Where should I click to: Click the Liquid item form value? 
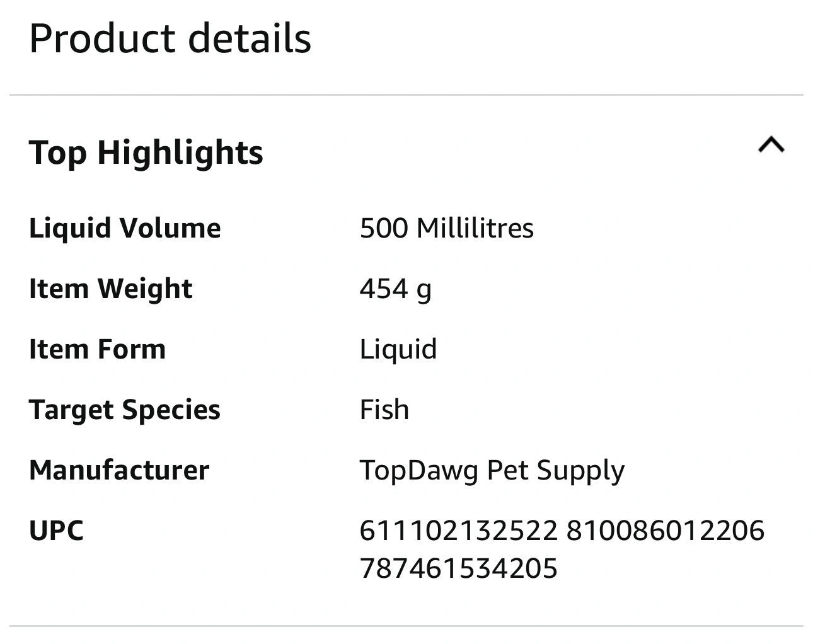coord(398,350)
